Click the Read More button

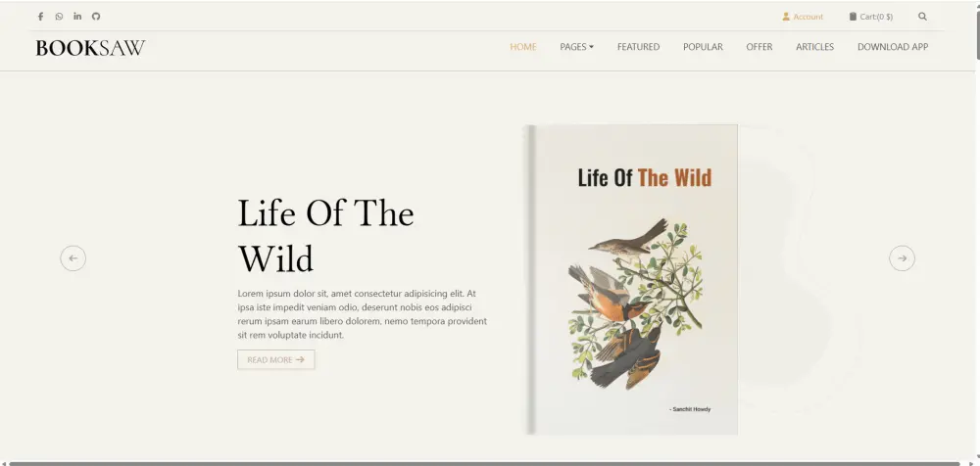(275, 360)
